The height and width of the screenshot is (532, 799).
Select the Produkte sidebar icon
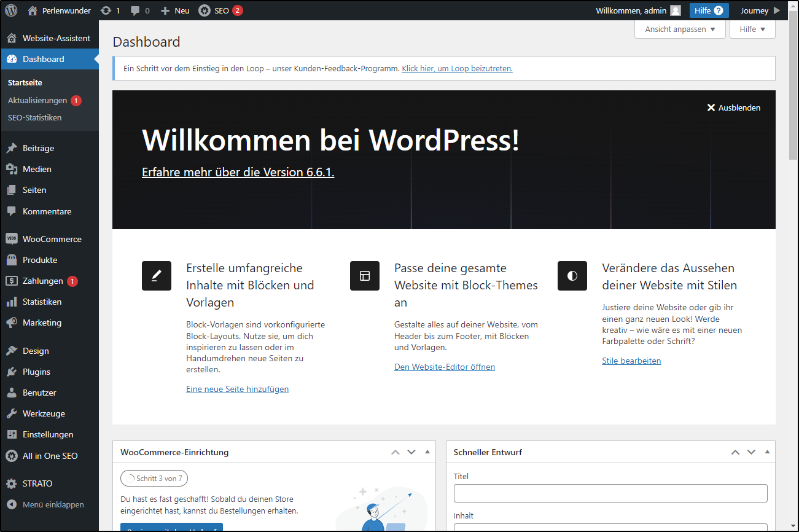pyautogui.click(x=14, y=259)
